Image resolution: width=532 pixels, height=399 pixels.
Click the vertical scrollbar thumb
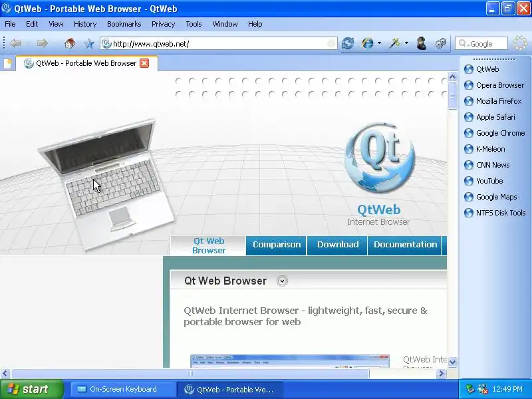452,96
